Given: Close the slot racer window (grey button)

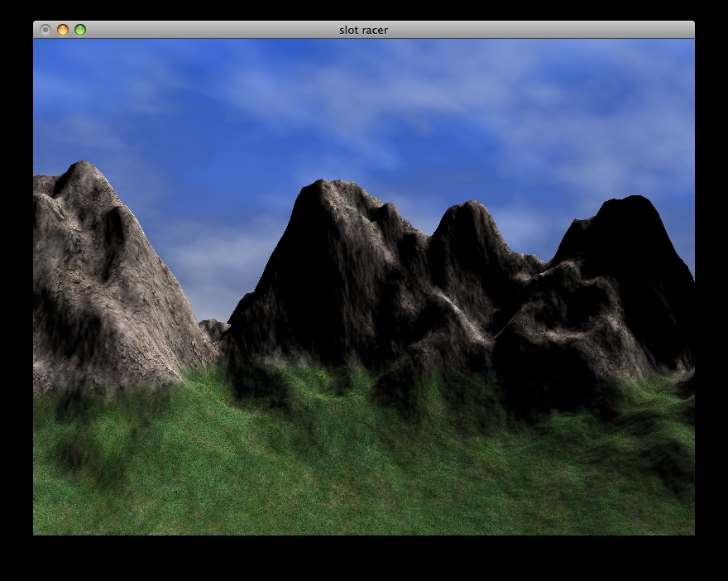Looking at the screenshot, I should click(45, 30).
